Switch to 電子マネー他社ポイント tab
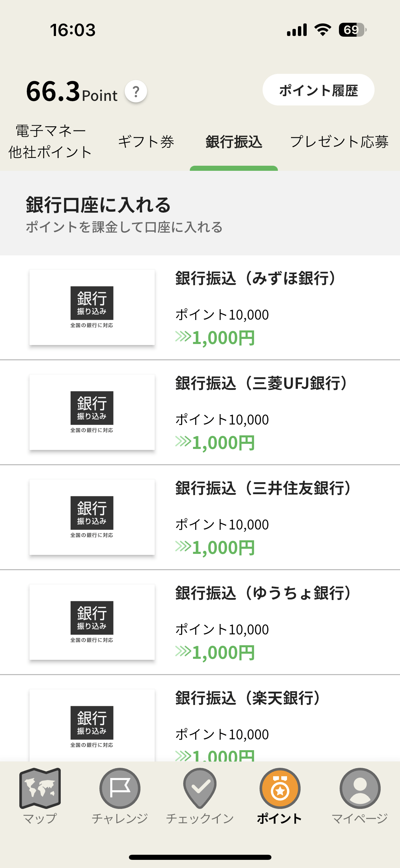Image resolution: width=400 pixels, height=868 pixels. 50,142
